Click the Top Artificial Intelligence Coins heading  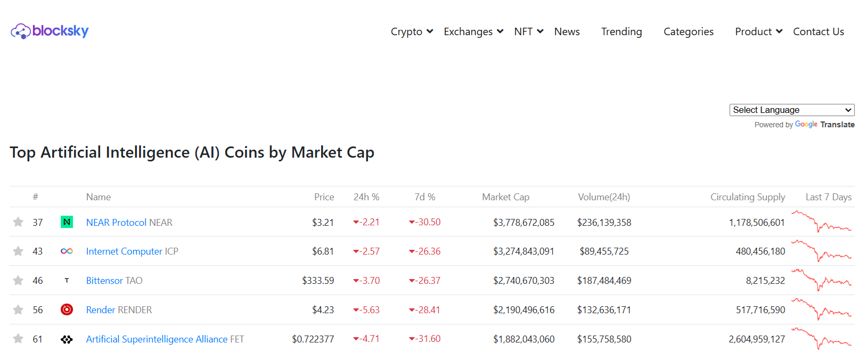pos(192,152)
